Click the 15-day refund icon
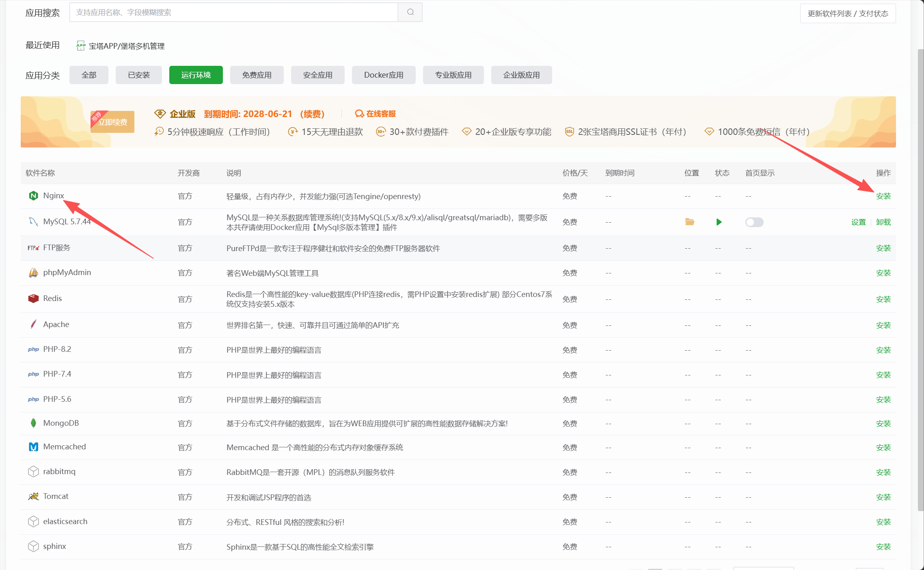 tap(292, 132)
